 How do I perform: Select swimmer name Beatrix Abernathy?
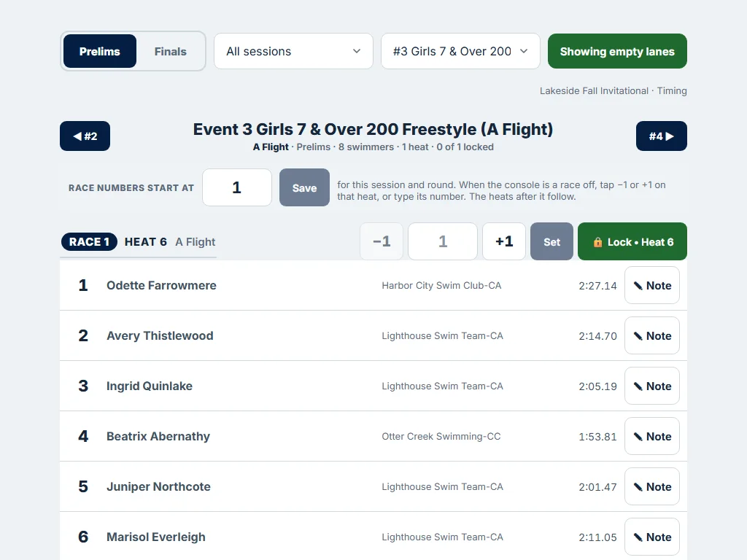158,436
